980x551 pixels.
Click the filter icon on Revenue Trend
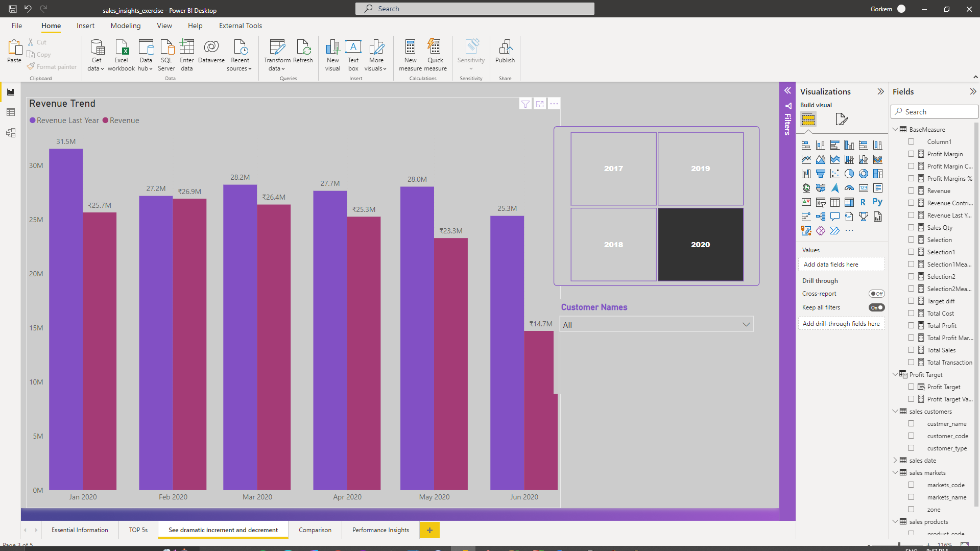click(525, 104)
